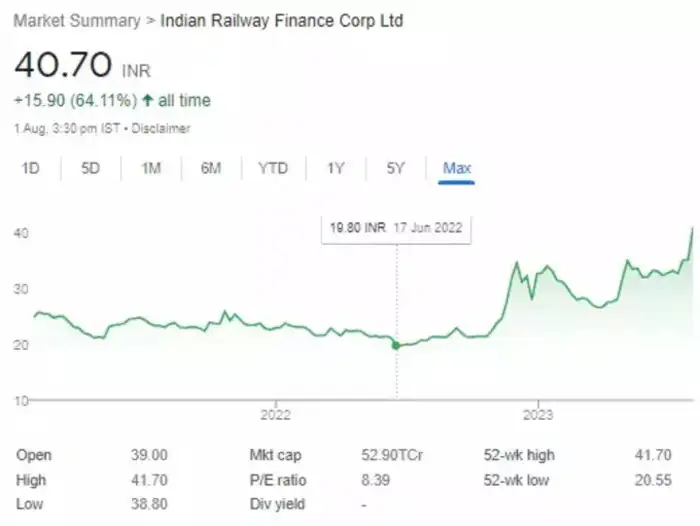The height and width of the screenshot is (526, 700).
Task: Click the green data point on chart
Action: (396, 345)
